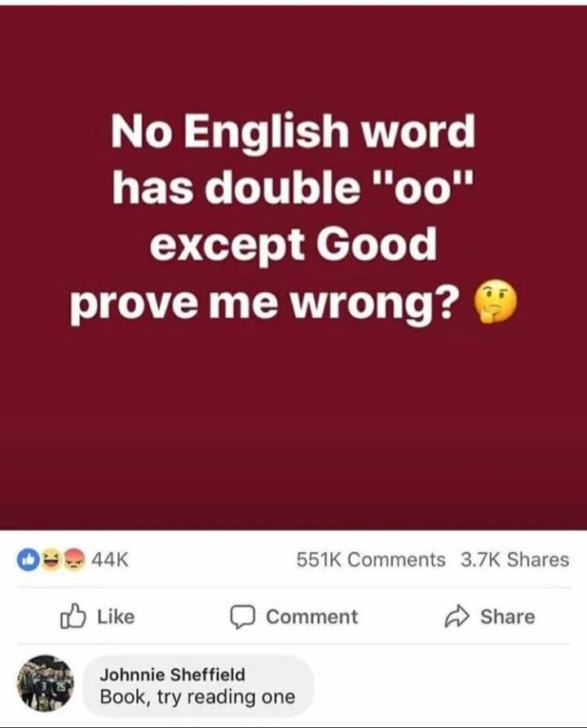This screenshot has width=587, height=728.
Task: Click the thinking face emoji
Action: [494, 302]
